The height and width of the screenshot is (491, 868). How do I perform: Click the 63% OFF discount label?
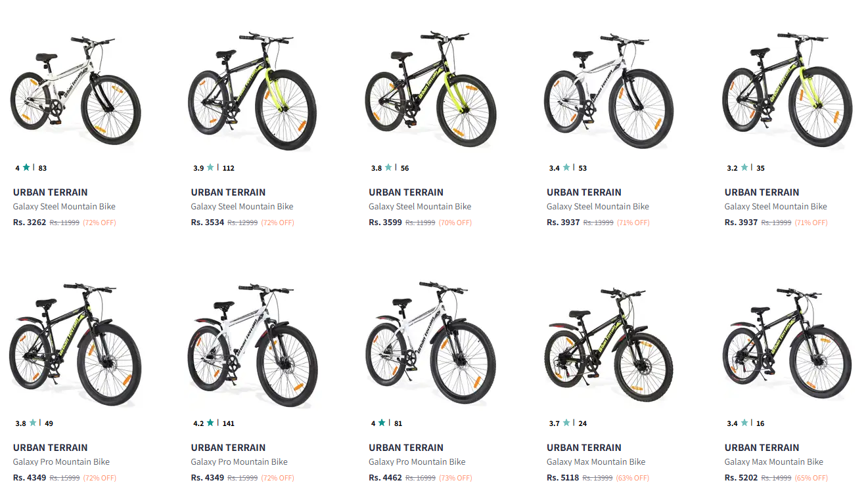[x=633, y=478]
